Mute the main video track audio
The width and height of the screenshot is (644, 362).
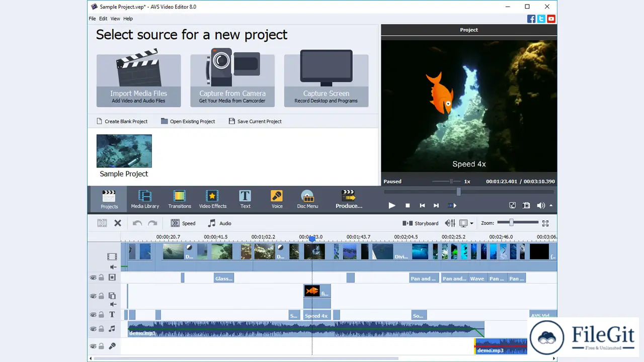tap(113, 267)
